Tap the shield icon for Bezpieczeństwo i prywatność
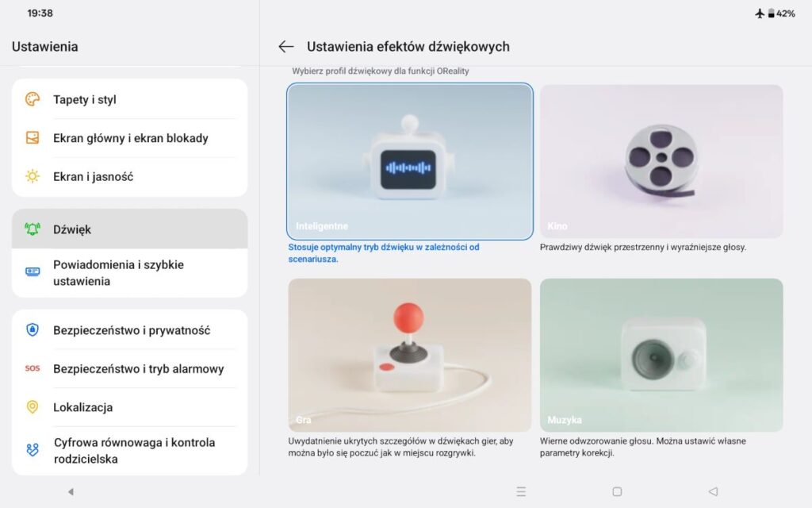Viewport: 812px width, 508px height. pos(33,329)
